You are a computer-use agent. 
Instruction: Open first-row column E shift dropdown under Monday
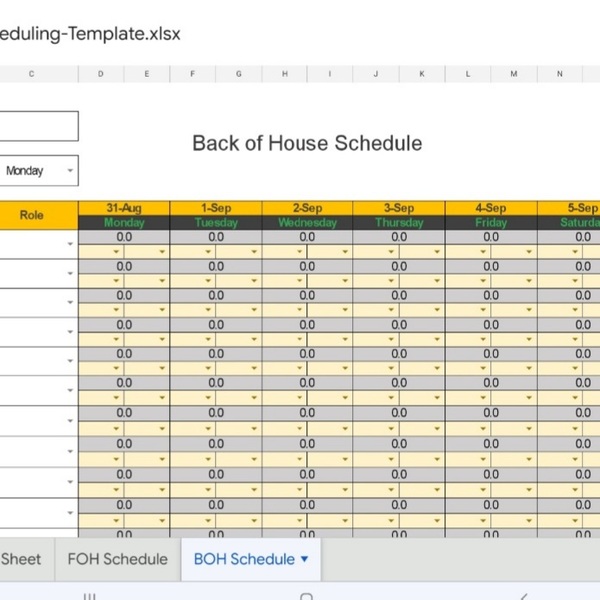coord(162,252)
